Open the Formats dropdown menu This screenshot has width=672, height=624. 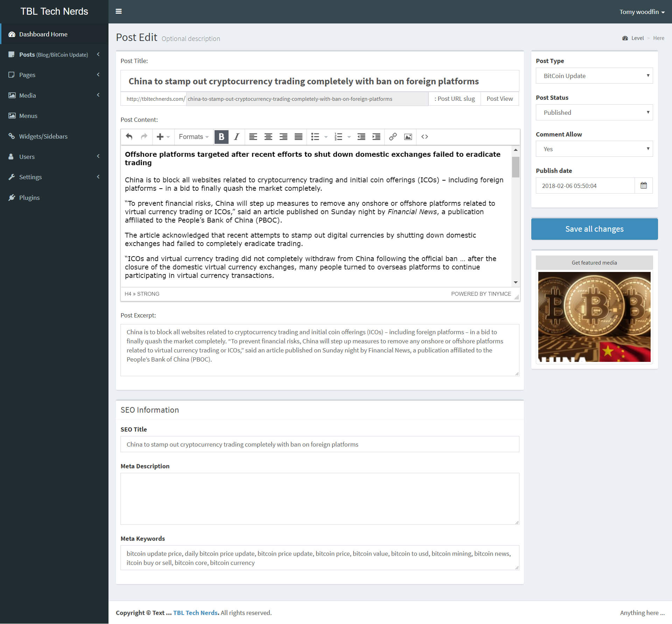[194, 137]
